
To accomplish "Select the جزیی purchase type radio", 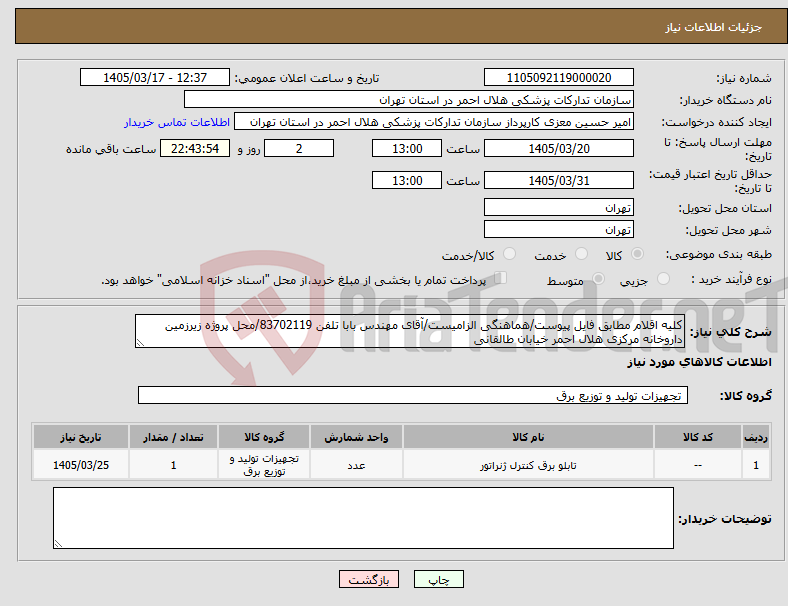I will coord(663,278).
